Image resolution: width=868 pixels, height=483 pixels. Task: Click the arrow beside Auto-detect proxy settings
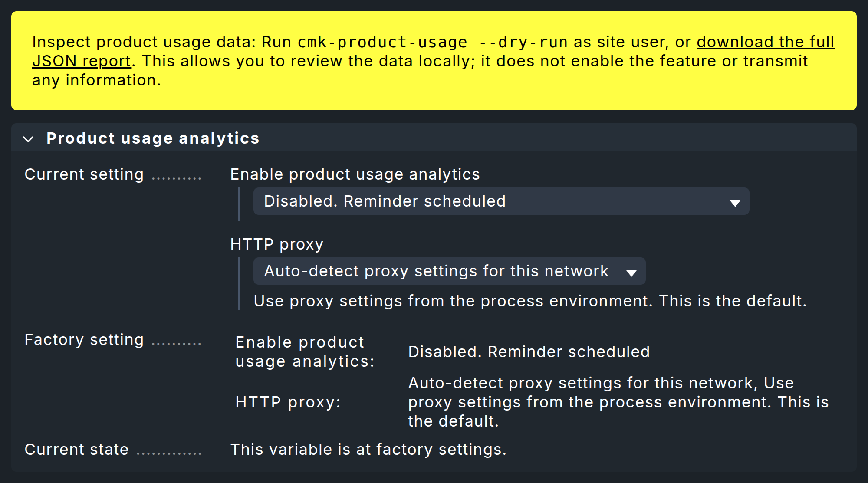tap(632, 271)
